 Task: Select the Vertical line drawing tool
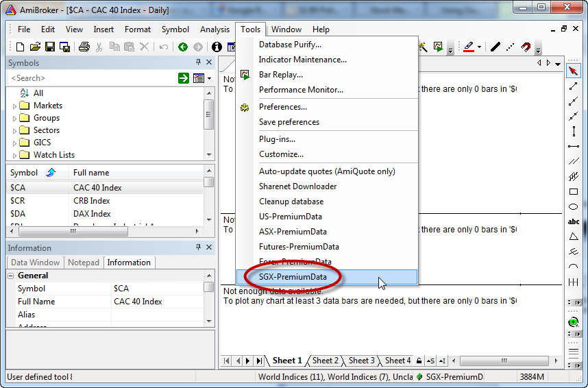tap(574, 132)
